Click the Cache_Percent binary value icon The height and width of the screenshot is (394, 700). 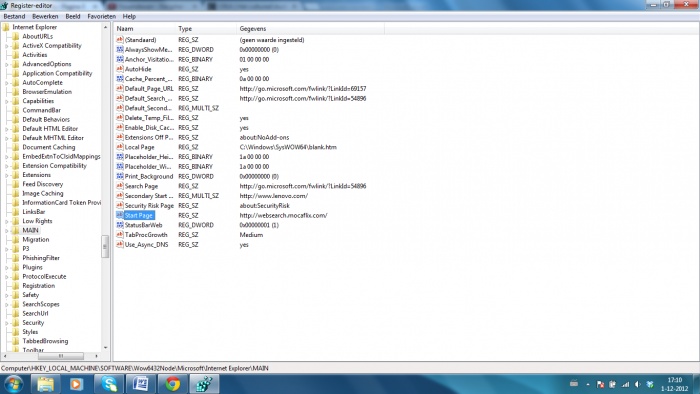click(x=120, y=79)
